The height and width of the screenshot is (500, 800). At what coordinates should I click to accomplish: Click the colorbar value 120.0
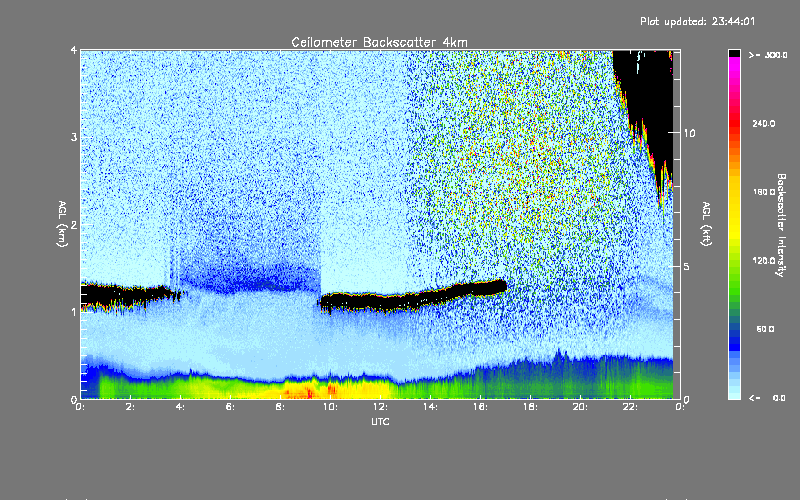coord(764,261)
